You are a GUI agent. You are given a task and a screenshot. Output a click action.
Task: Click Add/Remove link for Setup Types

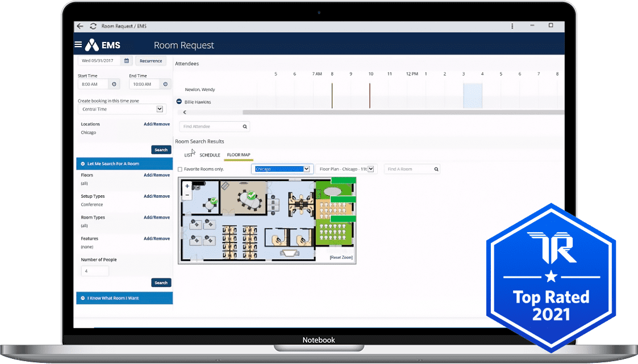[157, 196]
